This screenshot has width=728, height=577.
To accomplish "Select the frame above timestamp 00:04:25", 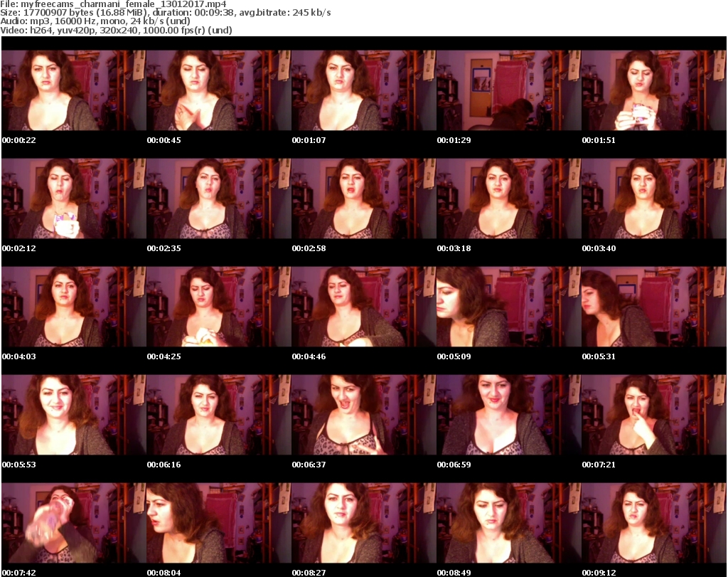I will click(219, 307).
